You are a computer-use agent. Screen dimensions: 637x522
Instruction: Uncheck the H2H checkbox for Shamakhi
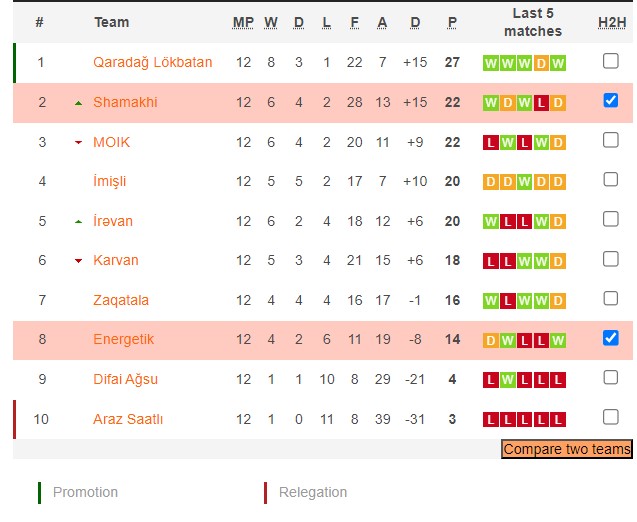[611, 100]
